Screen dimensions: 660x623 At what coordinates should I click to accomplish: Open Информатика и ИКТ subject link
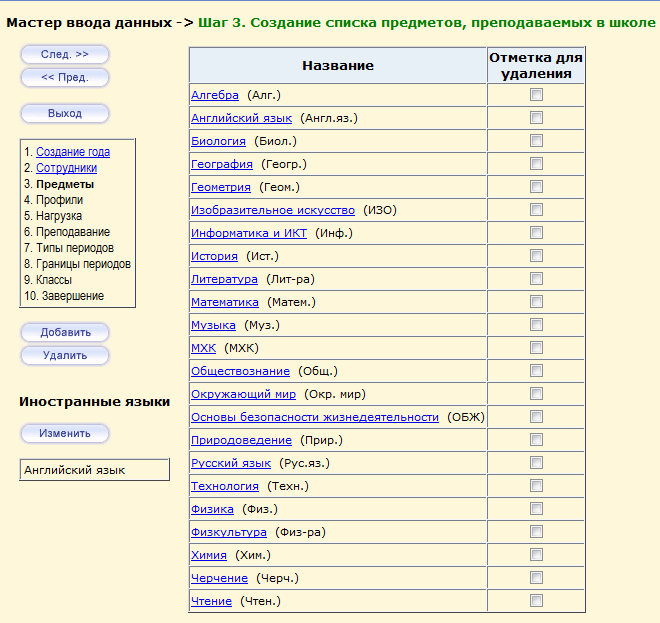(x=249, y=233)
